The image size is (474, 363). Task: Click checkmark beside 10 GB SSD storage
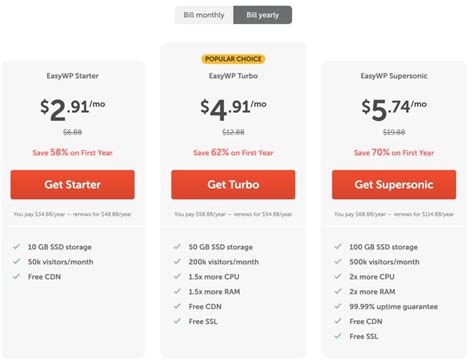[x=17, y=247]
